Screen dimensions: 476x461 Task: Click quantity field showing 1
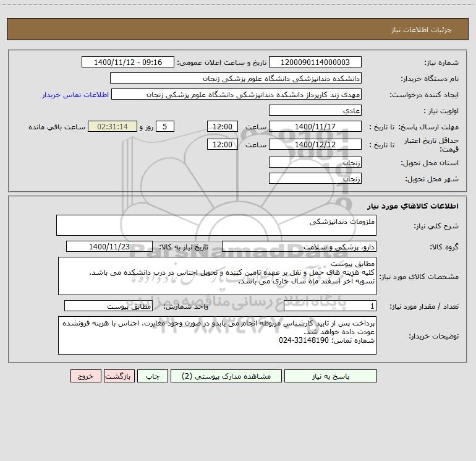(x=330, y=306)
